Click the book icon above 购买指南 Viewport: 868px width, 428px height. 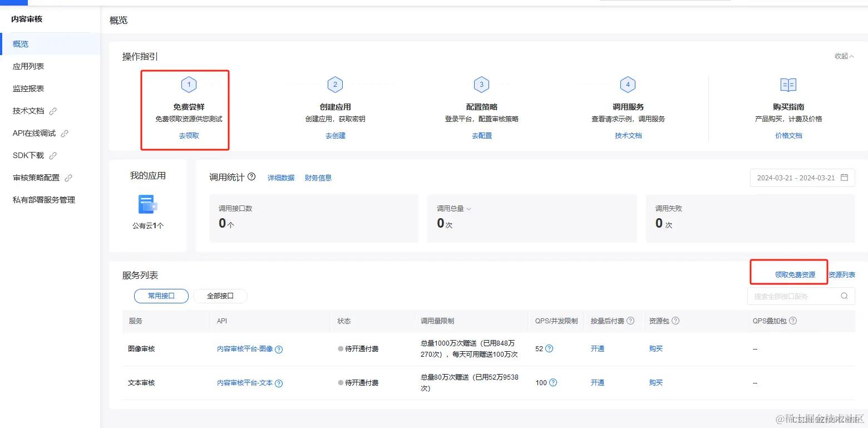(788, 85)
